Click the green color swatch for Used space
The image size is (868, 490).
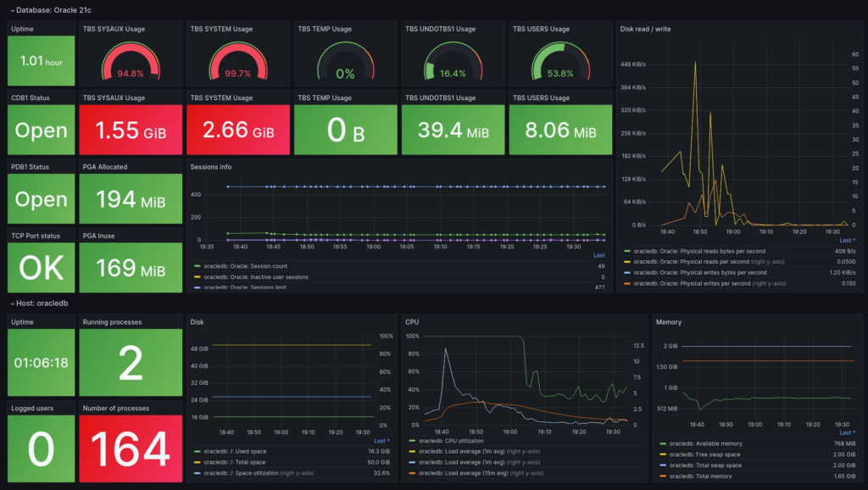[x=198, y=452]
